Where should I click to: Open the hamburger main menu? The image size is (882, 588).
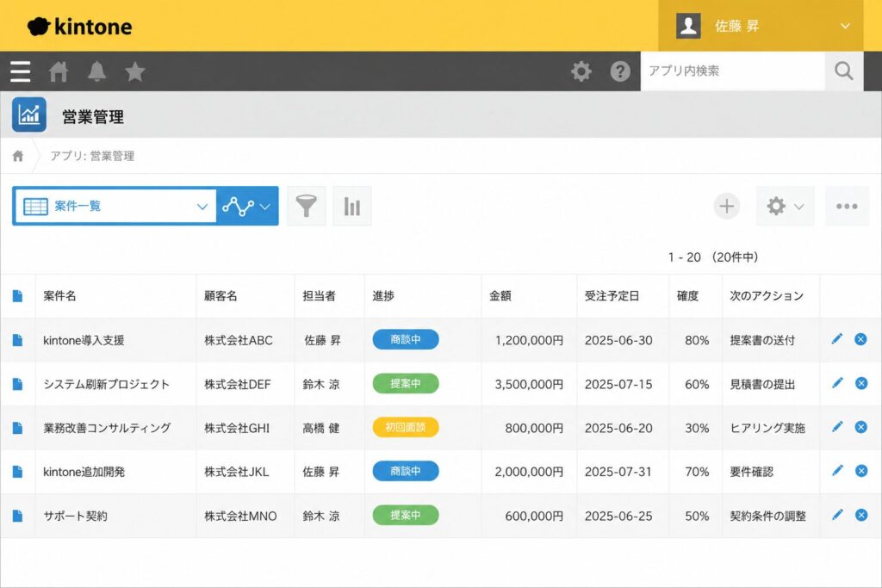(21, 71)
